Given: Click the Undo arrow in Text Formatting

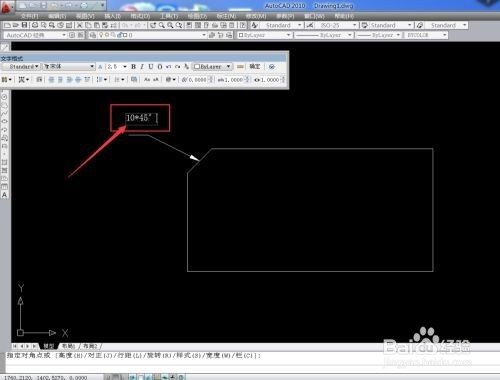Looking at the screenshot, I should (x=168, y=67).
